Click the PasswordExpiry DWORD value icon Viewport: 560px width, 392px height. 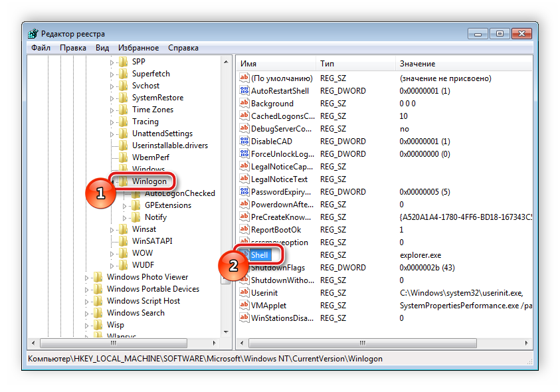pos(244,192)
